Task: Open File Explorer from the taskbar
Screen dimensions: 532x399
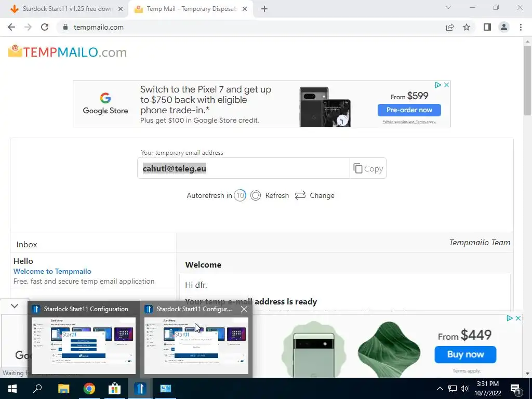Action: 63,389
